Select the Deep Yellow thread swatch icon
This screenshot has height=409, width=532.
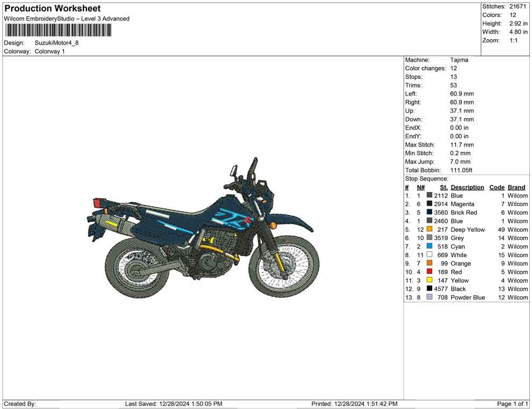pos(430,229)
